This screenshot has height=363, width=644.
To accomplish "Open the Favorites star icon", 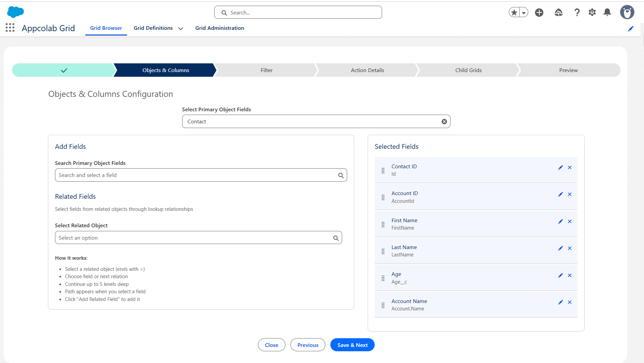I will 514,12.
